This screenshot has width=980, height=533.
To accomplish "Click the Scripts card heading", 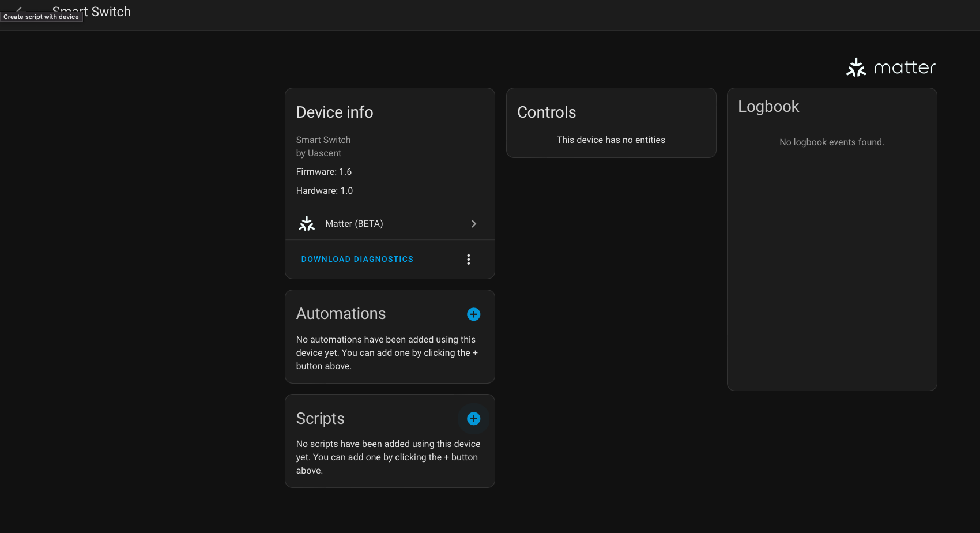I will [320, 419].
